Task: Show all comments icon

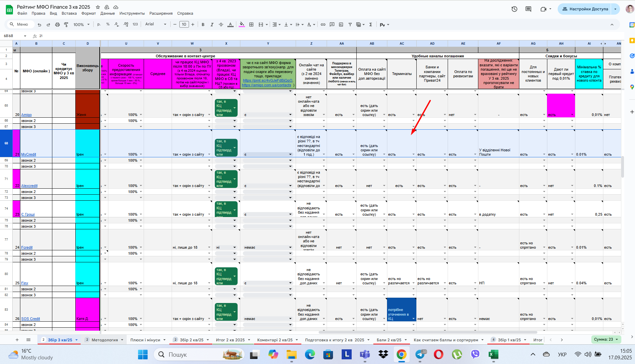Action: [528, 9]
